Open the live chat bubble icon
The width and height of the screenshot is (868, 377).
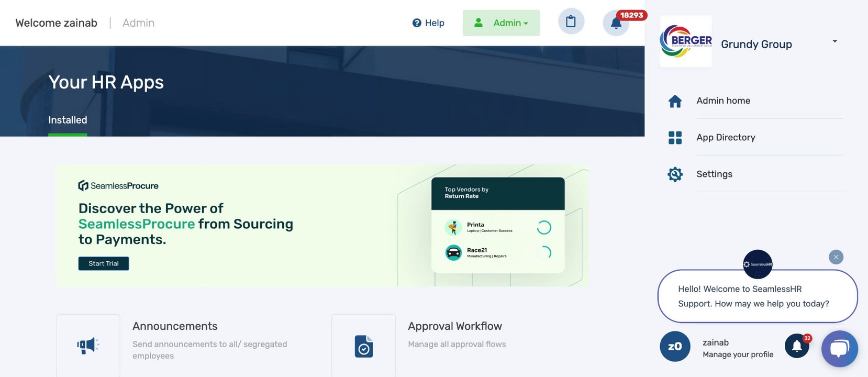coord(840,349)
